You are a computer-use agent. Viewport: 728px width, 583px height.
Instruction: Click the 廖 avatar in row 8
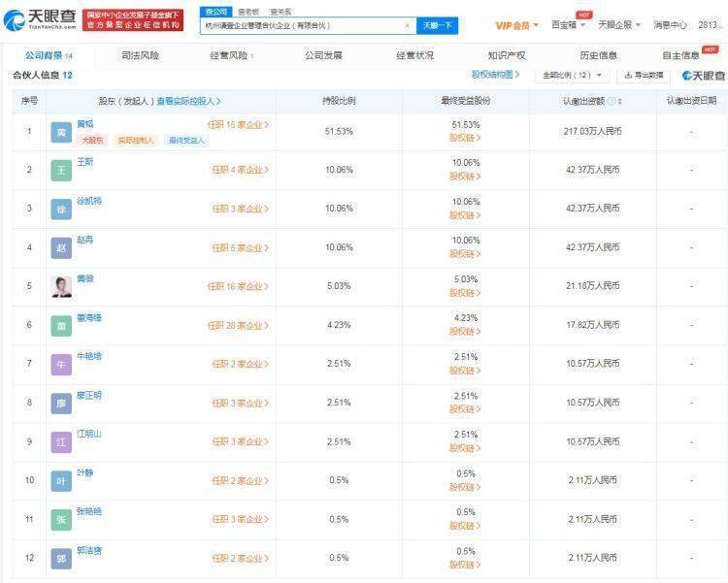61,404
